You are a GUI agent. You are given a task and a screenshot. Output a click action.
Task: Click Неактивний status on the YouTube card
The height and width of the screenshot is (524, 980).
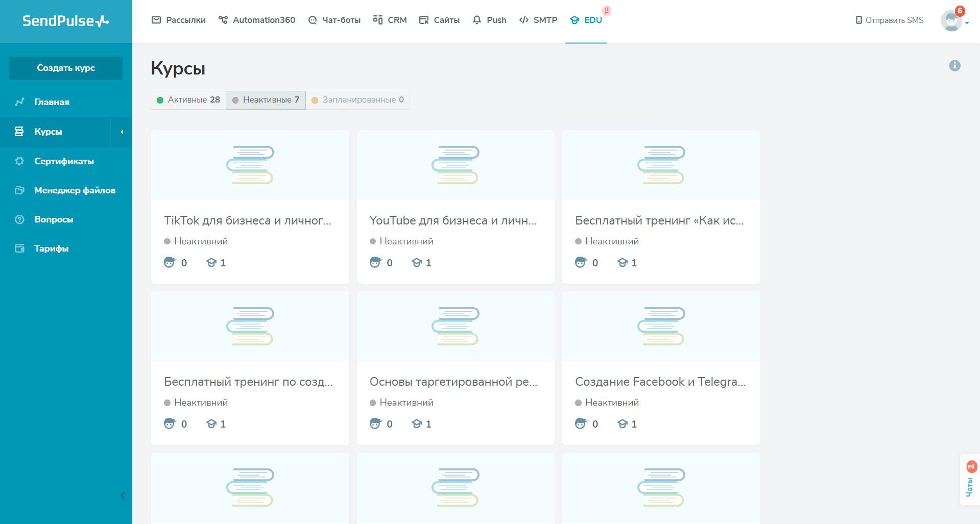[401, 241]
